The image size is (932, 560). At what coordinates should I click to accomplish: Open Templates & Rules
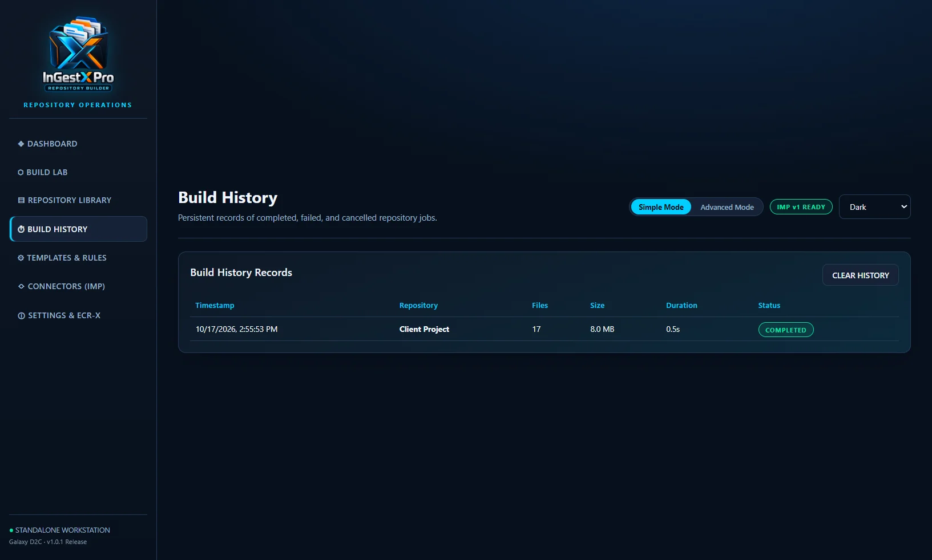pyautogui.click(x=78, y=258)
